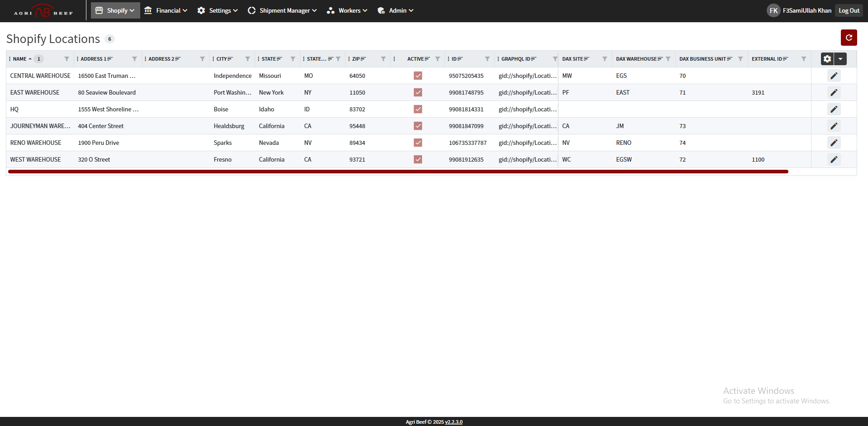868x426 pixels.
Task: Edit the CENTRAL WAREHOUSE row
Action: 834,76
